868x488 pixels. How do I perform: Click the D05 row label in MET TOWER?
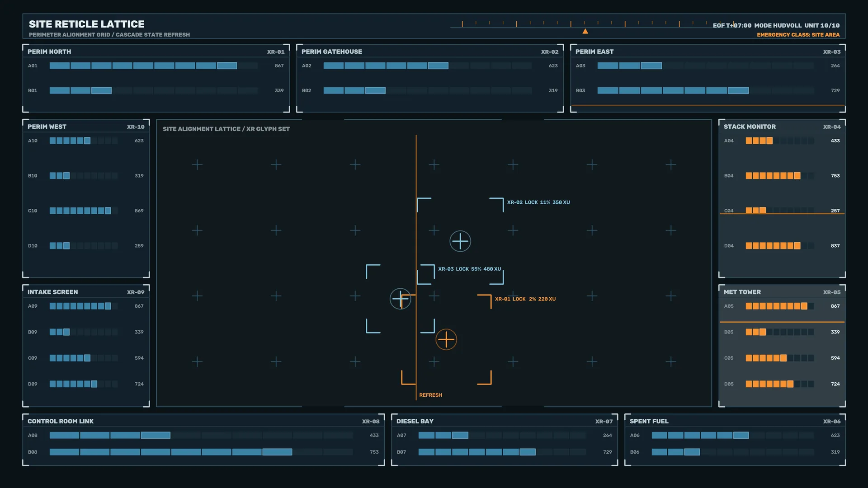coord(729,384)
